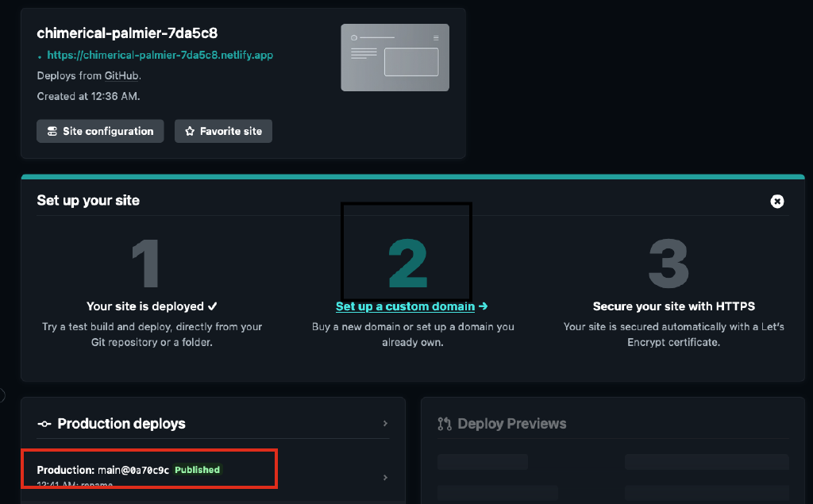Expand the Production deploys panel
813x504 pixels.
[385, 423]
